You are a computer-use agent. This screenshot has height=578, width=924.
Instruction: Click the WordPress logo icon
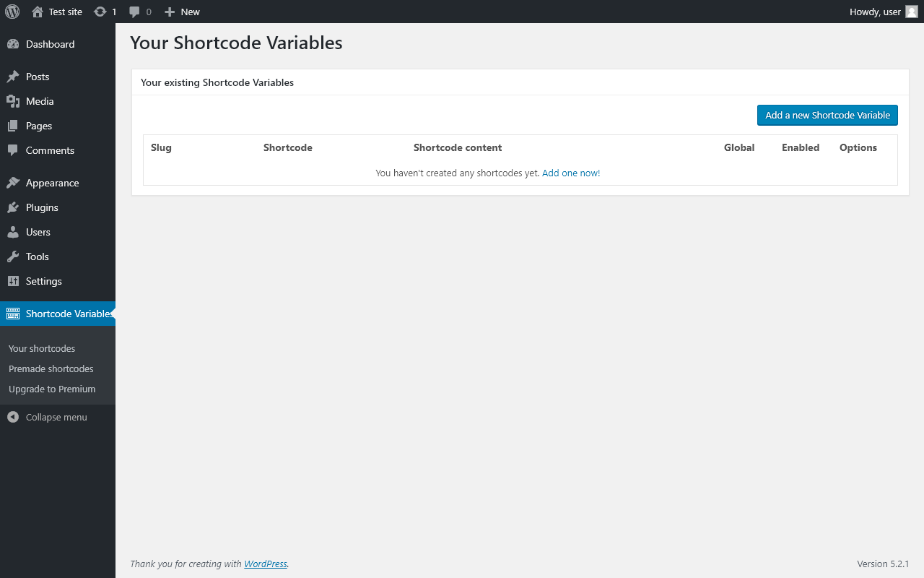(x=12, y=12)
